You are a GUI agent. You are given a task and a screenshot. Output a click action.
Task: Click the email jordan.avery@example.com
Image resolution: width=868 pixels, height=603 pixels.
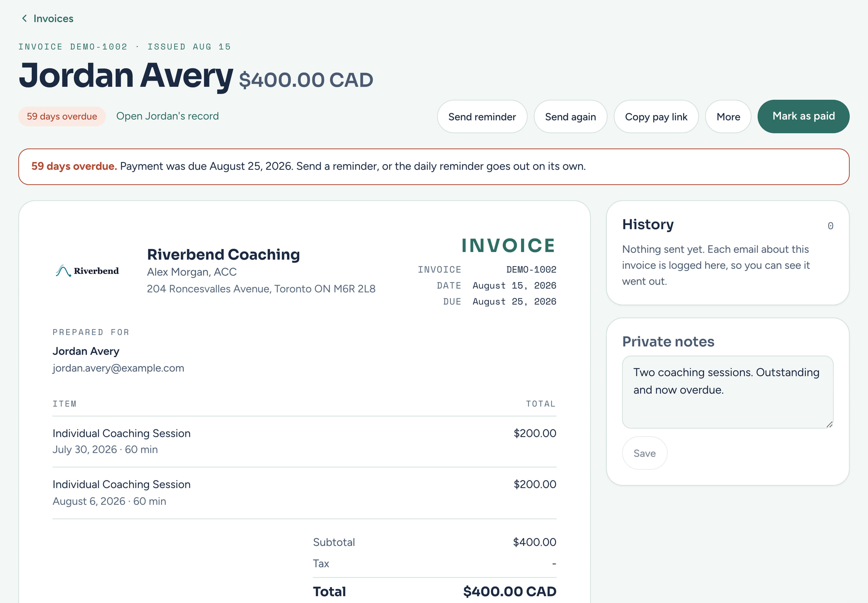(118, 368)
